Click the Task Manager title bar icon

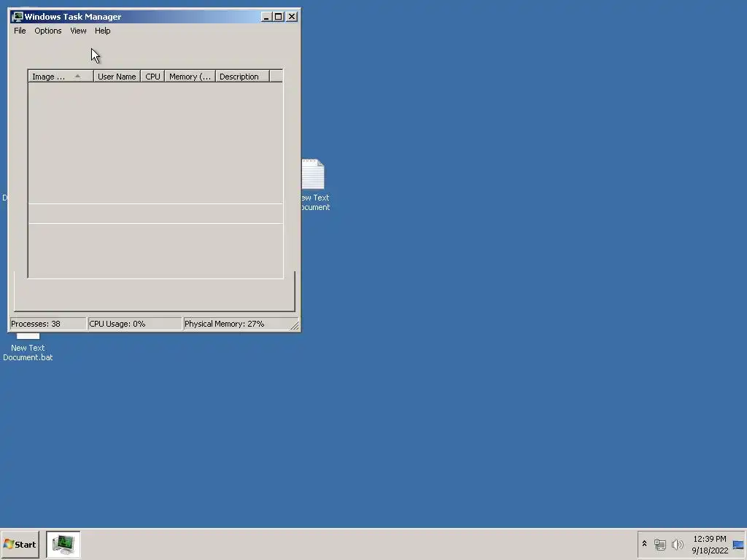[x=18, y=17]
